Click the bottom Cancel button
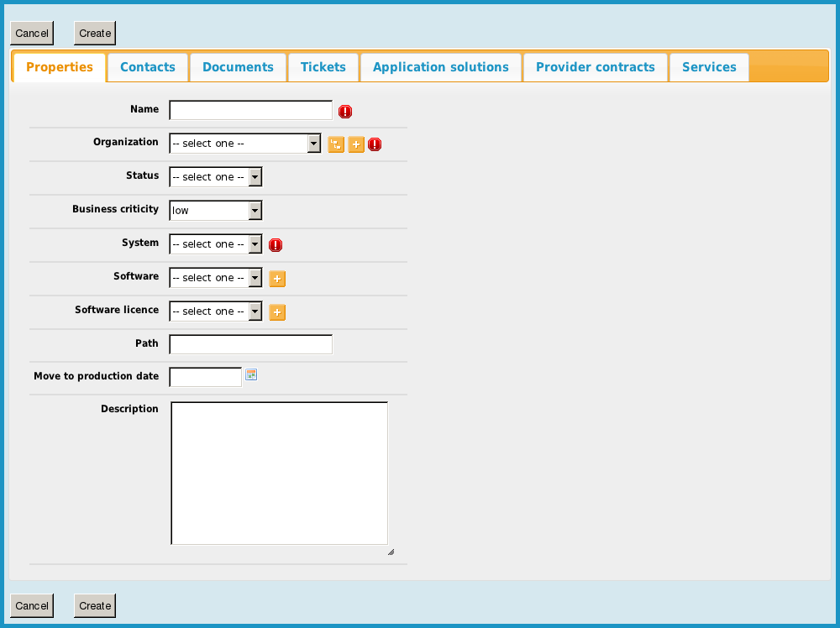840x628 pixels. click(x=32, y=605)
